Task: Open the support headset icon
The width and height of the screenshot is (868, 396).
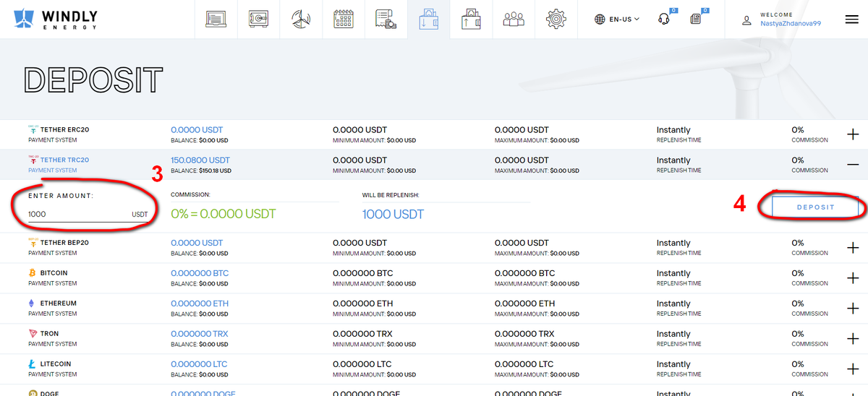Action: (x=664, y=20)
